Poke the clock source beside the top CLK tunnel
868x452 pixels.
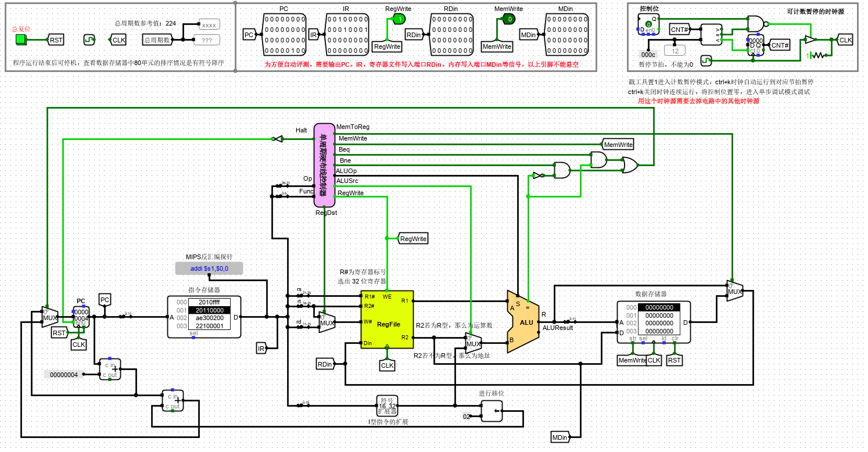click(x=89, y=40)
